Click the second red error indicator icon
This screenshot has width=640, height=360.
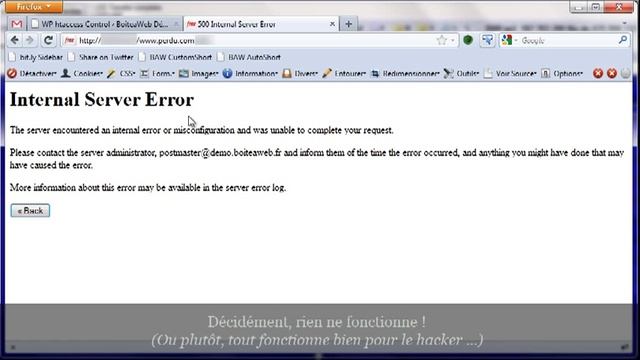611,73
